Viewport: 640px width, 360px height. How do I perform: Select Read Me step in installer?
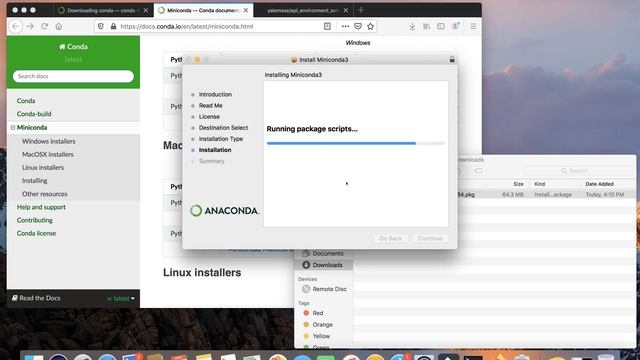click(211, 105)
